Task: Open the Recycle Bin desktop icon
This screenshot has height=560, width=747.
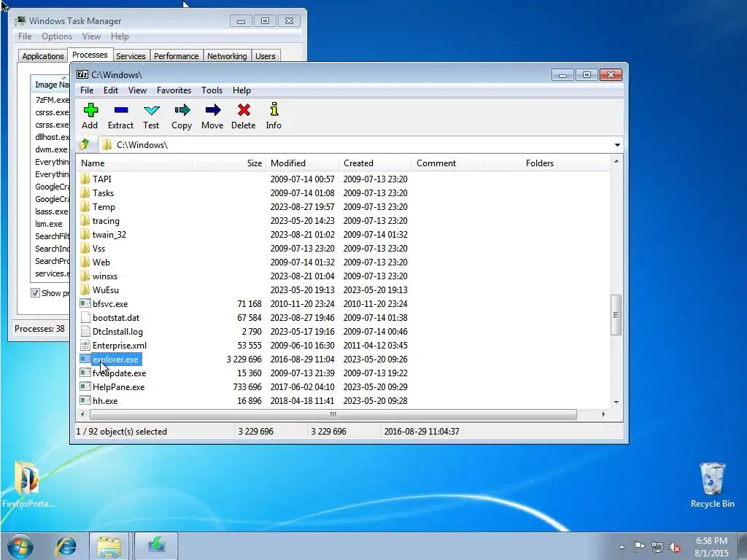Action: [712, 486]
